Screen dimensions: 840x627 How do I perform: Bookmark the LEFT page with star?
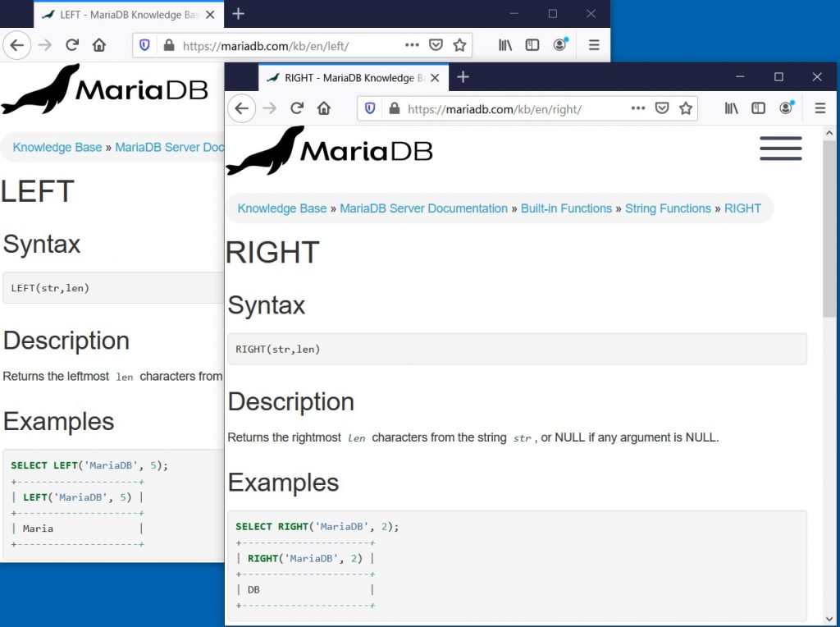459,45
